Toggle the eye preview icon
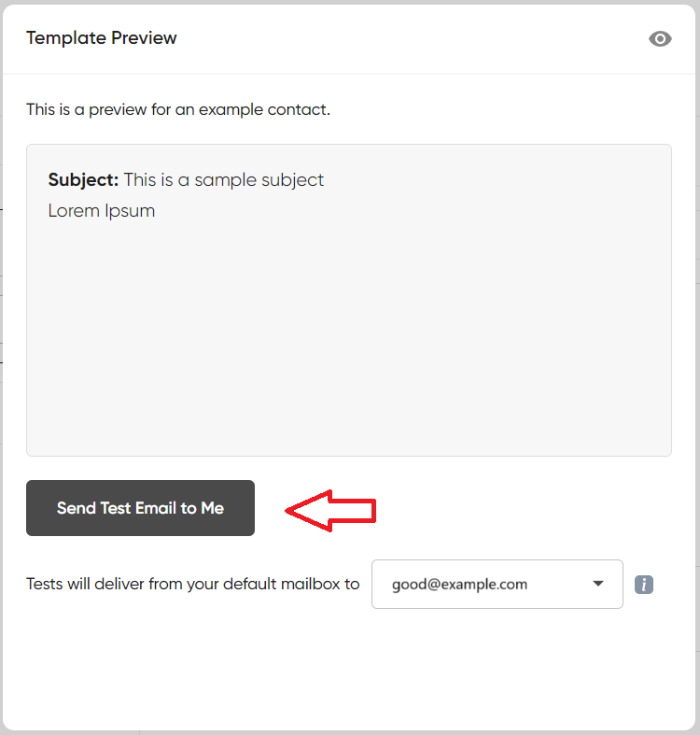The height and width of the screenshot is (735, 700). click(x=660, y=38)
